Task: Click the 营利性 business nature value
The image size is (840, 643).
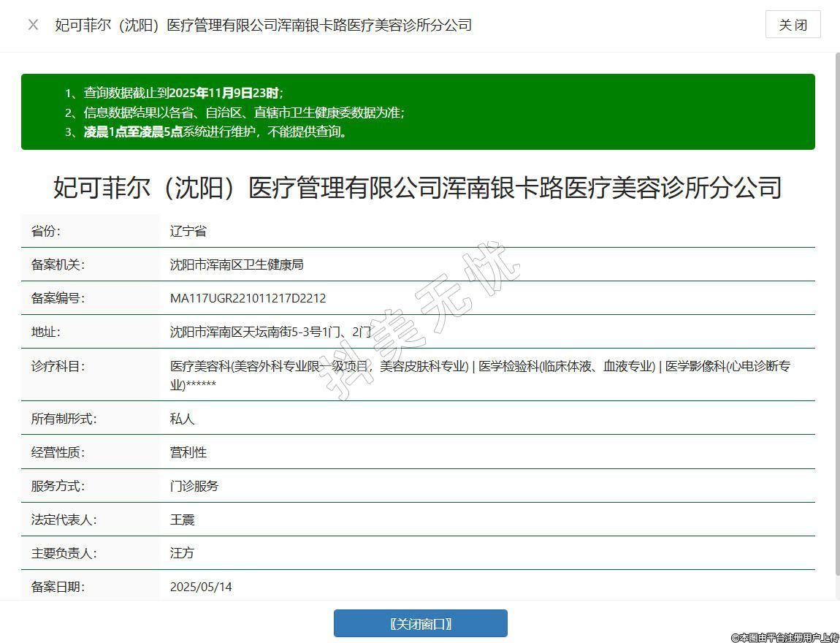Action: click(x=188, y=452)
